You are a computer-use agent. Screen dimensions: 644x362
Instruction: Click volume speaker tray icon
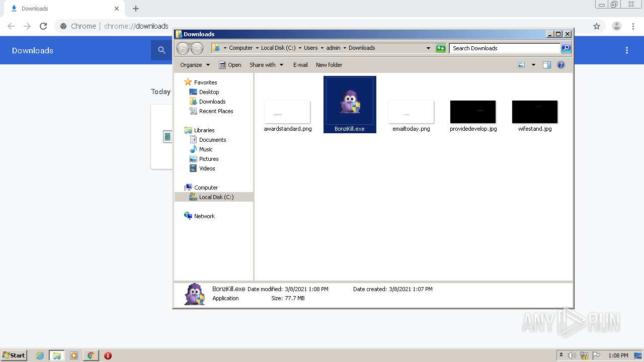tap(572, 355)
